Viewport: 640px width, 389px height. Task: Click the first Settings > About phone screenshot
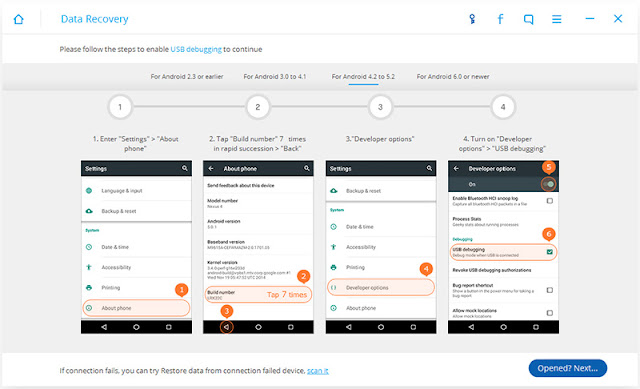pos(136,247)
